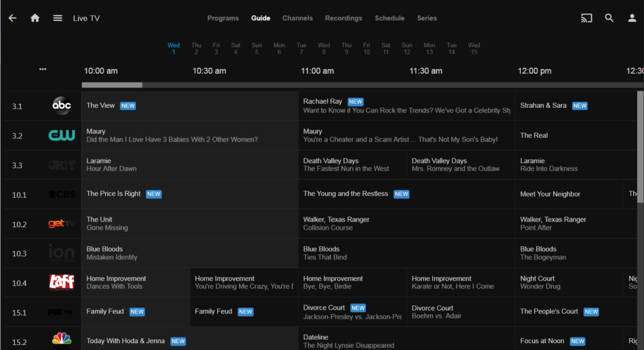Click the Cast to device icon
Image resolution: width=644 pixels, height=350 pixels.
coord(586,18)
